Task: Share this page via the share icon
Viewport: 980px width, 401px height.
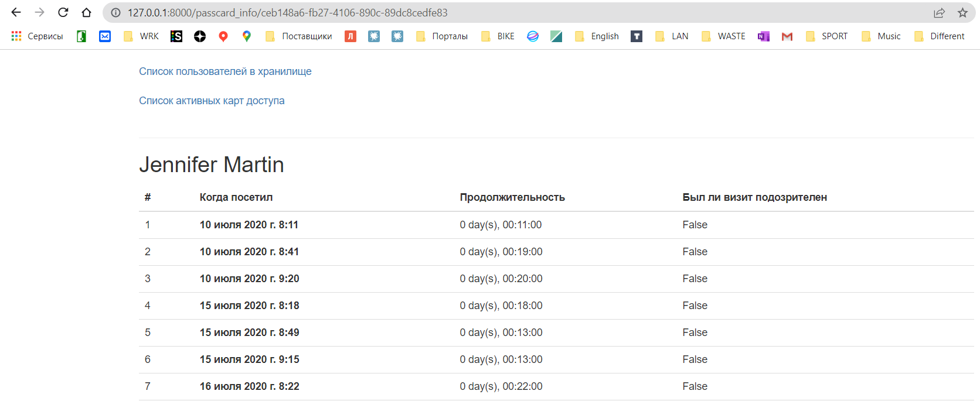Action: (x=939, y=13)
